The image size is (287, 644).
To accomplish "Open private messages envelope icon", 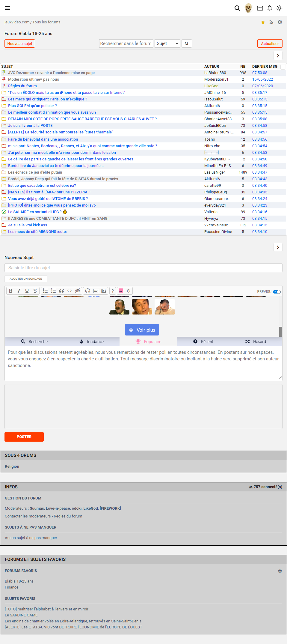I will [x=260, y=8].
